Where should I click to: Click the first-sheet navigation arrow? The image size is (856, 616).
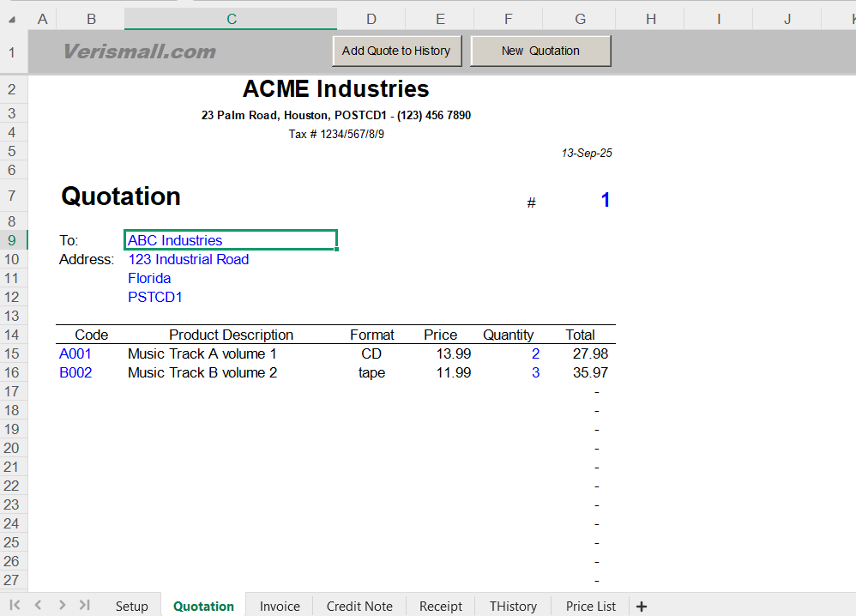pyautogui.click(x=13, y=606)
